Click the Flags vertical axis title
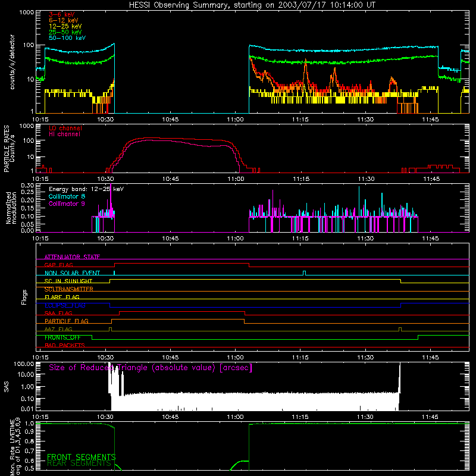 24,297
